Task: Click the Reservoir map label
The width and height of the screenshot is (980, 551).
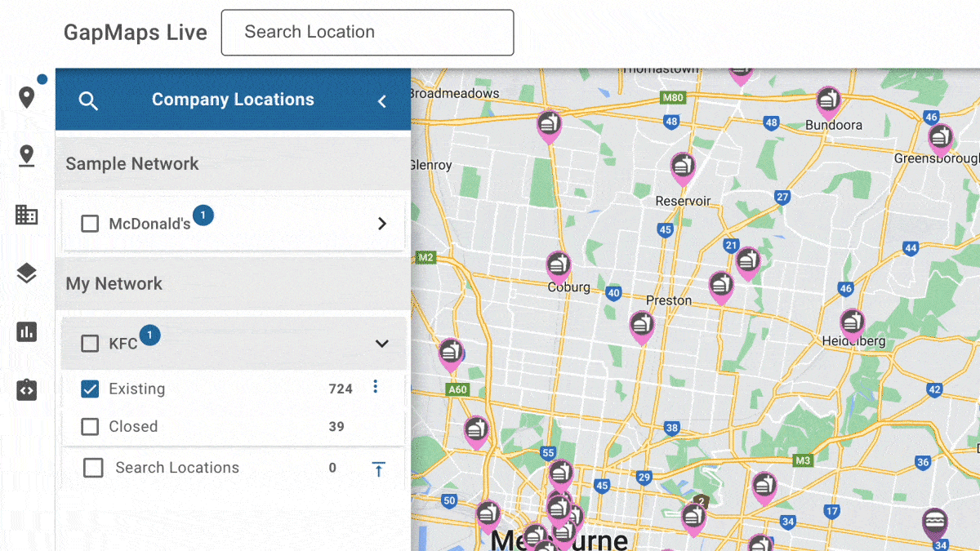Action: pyautogui.click(x=684, y=201)
